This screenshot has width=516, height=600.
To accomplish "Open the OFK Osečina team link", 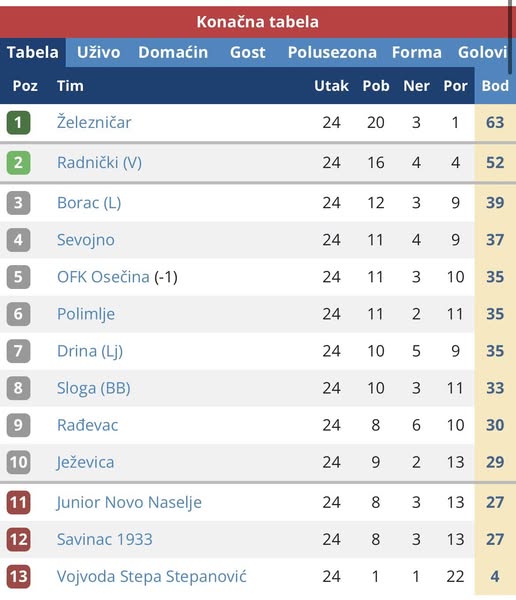I will tap(103, 277).
